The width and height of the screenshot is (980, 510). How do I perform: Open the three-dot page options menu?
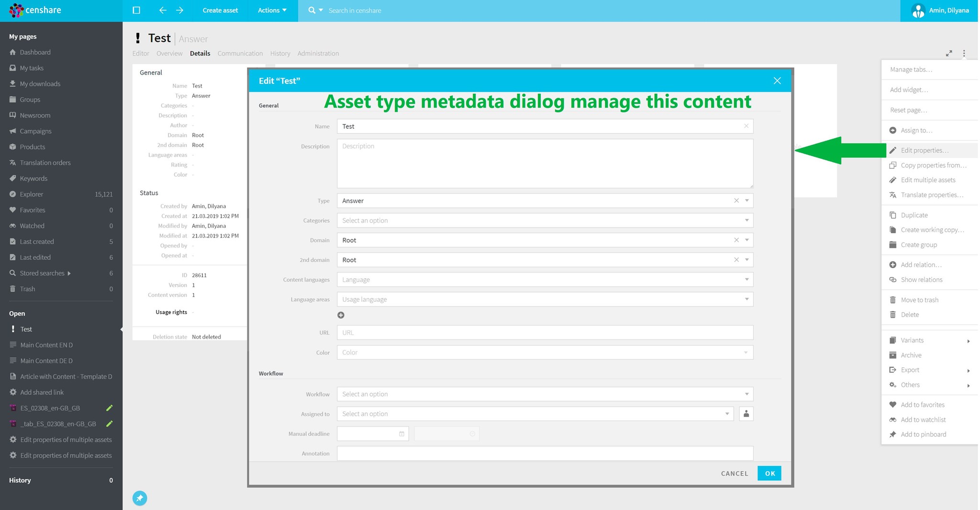[x=964, y=54]
